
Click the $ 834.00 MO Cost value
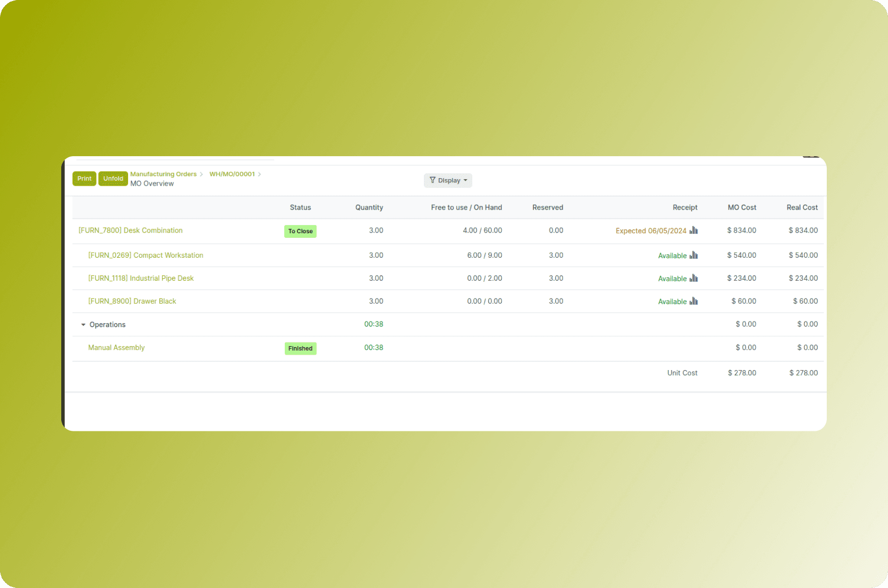click(x=742, y=230)
